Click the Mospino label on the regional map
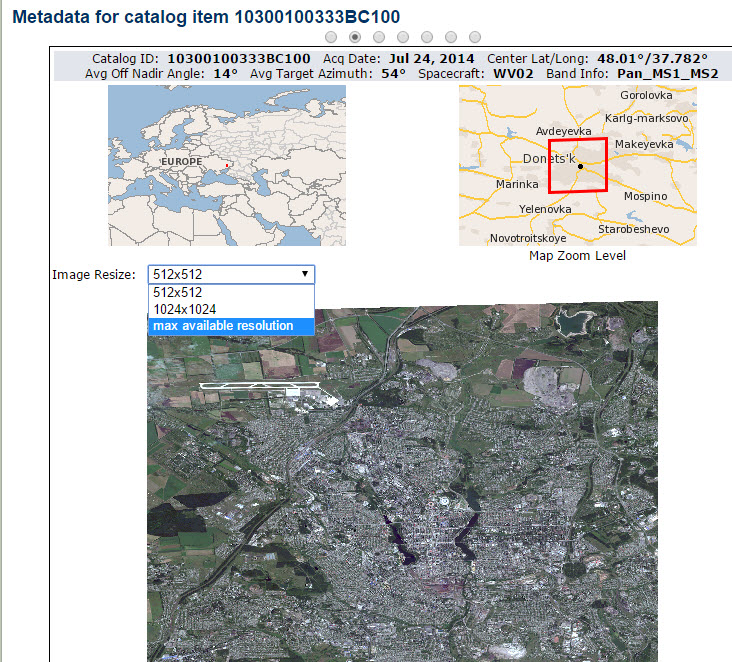Screen dimensions: 732x662 [646, 197]
